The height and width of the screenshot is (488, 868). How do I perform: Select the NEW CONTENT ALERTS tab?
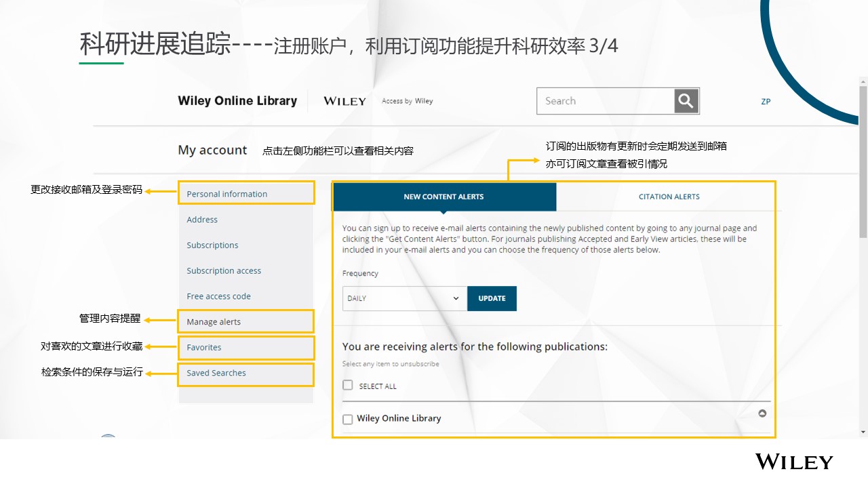[443, 197]
